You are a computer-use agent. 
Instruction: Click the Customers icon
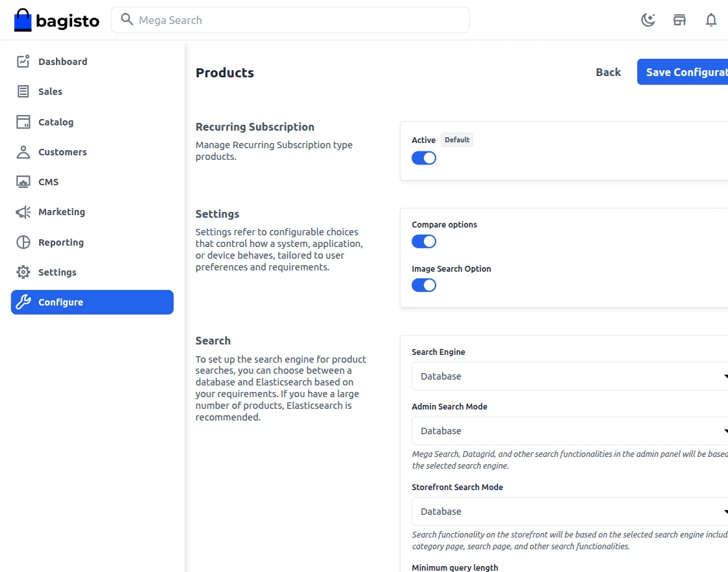21,151
